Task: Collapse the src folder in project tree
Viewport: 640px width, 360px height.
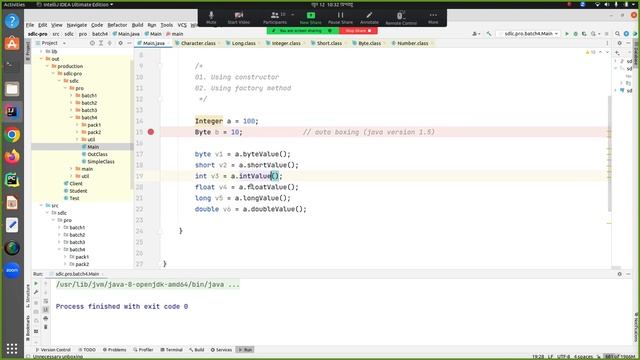Action: click(x=42, y=205)
